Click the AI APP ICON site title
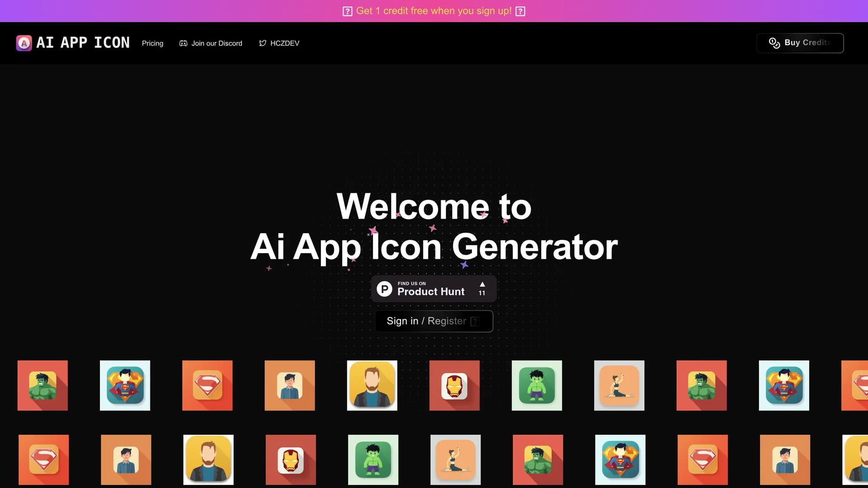The image size is (868, 488). pos(83,43)
